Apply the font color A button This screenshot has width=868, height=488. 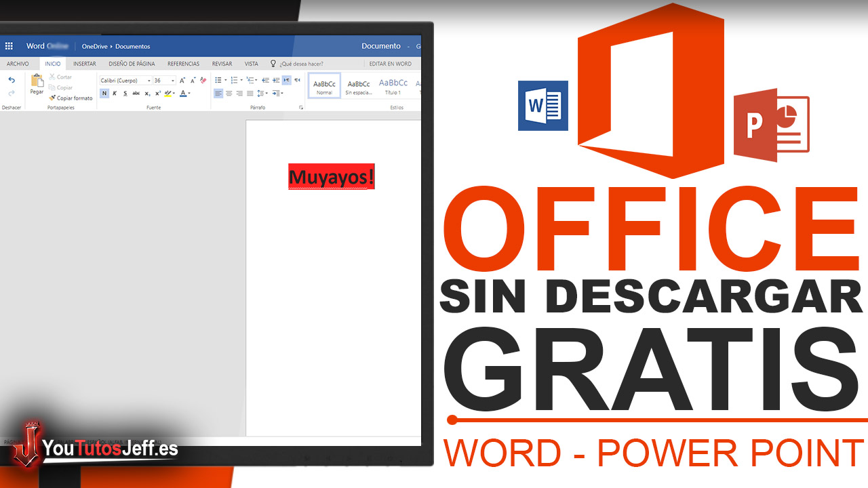(x=183, y=94)
